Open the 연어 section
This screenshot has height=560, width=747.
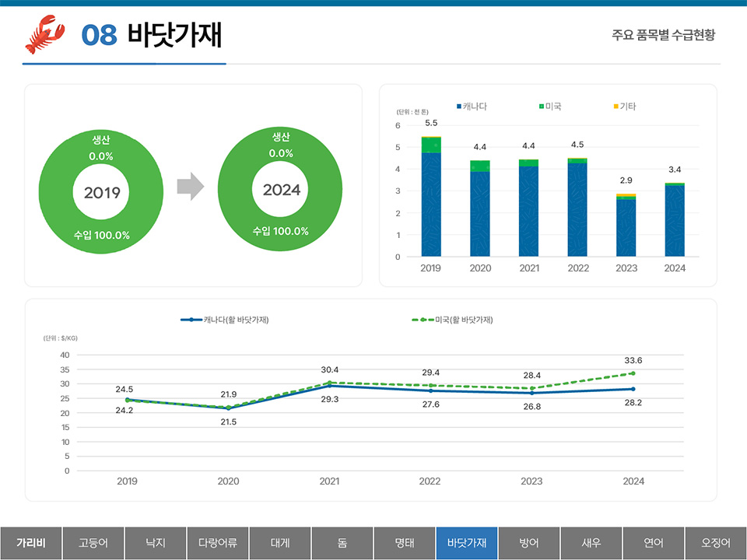654,543
